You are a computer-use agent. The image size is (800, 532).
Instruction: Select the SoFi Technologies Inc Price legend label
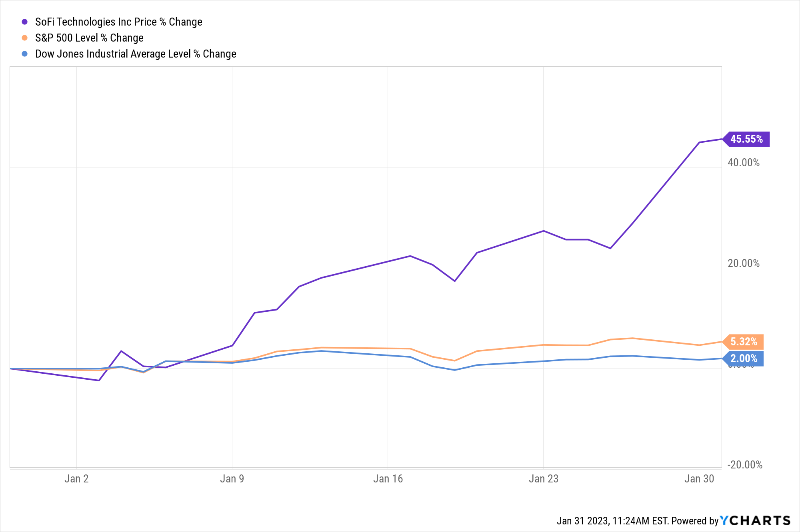point(118,22)
